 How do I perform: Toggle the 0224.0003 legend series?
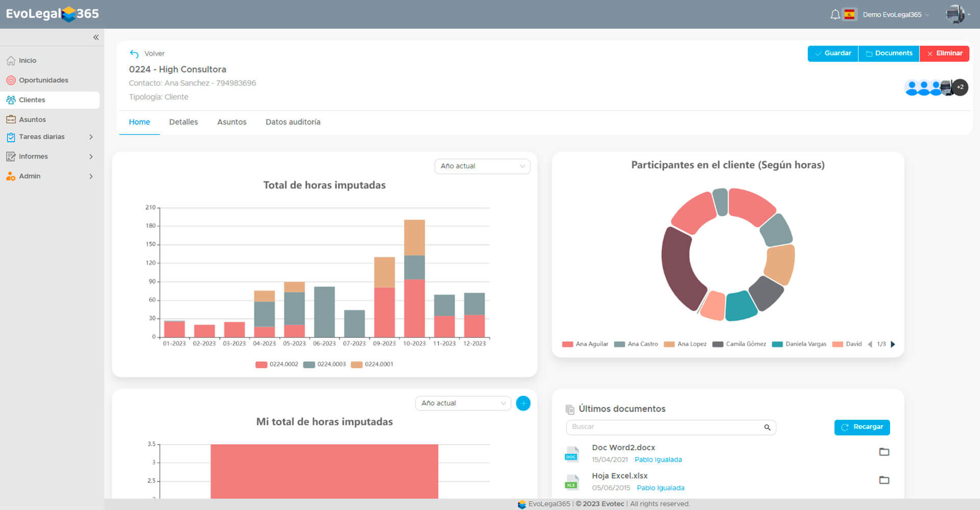click(x=325, y=365)
